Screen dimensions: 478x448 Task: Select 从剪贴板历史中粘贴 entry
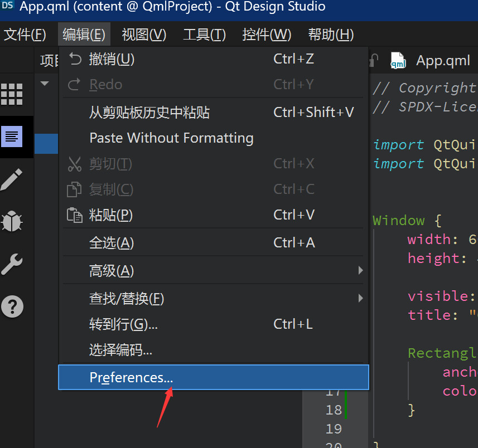[x=214, y=113]
